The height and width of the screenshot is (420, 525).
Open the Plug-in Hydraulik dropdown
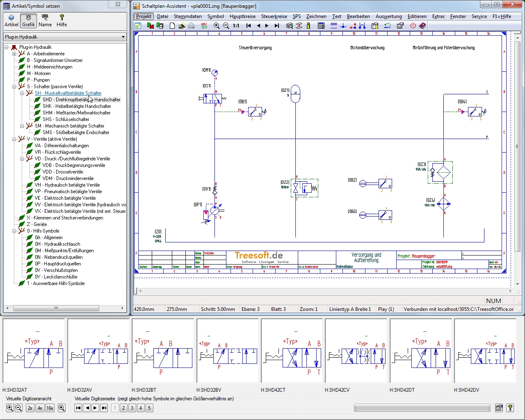click(123, 37)
